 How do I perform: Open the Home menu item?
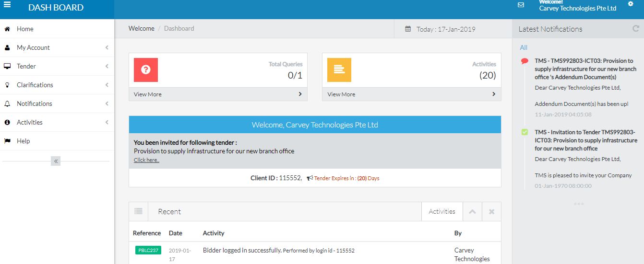(x=25, y=29)
